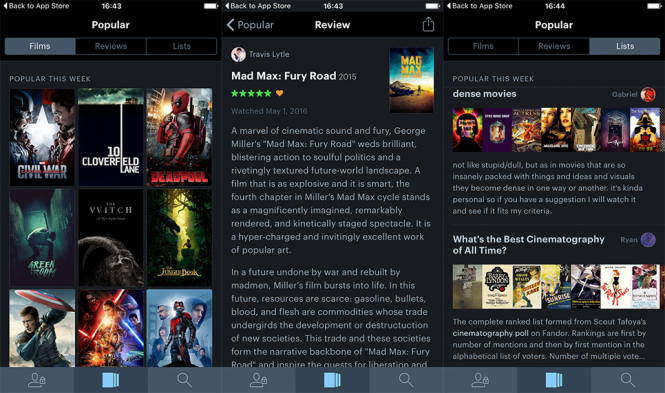The image size is (665, 393).
Task: Open the profile tab icon in Review screen
Action: click(258, 380)
